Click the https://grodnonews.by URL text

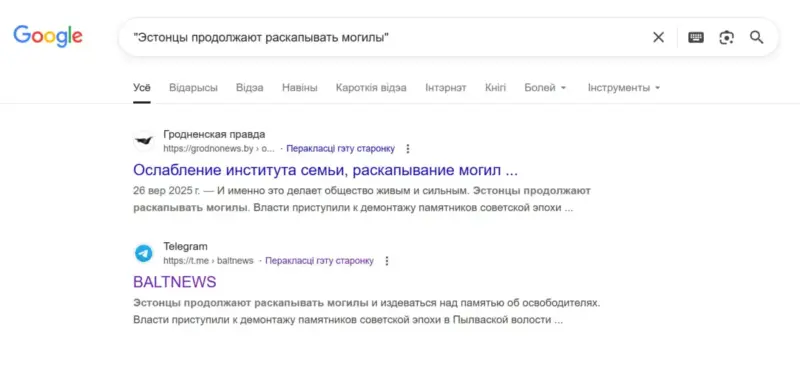pos(219,149)
